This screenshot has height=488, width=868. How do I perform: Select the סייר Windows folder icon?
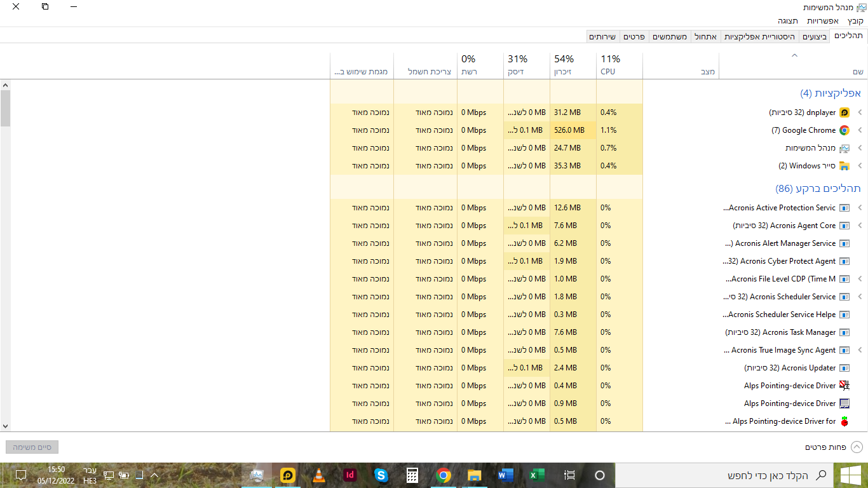click(844, 166)
